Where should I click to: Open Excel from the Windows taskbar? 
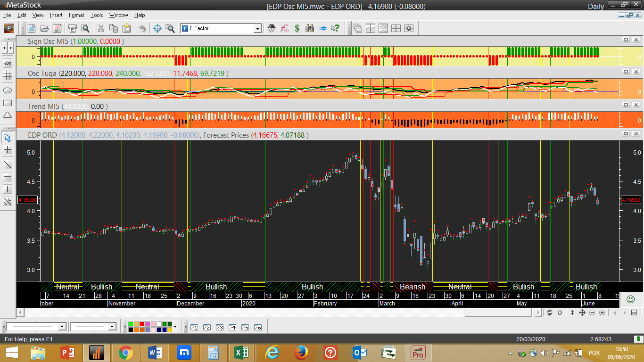(x=242, y=353)
